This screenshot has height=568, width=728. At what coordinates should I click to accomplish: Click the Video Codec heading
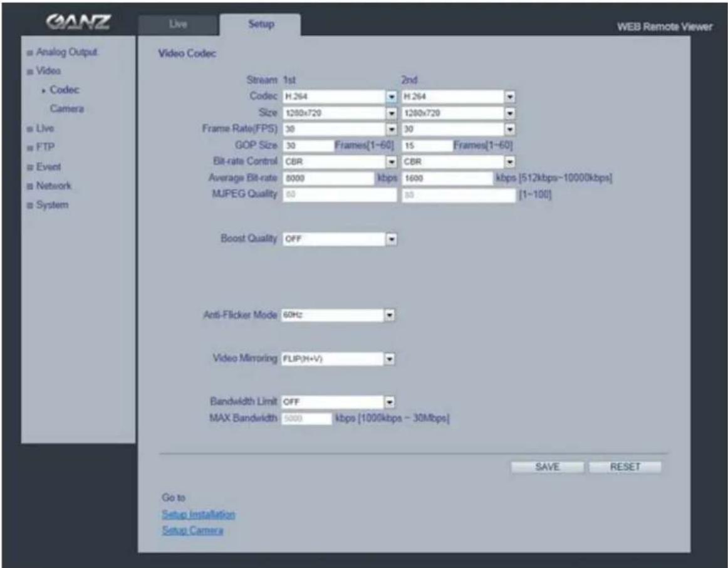[187, 53]
